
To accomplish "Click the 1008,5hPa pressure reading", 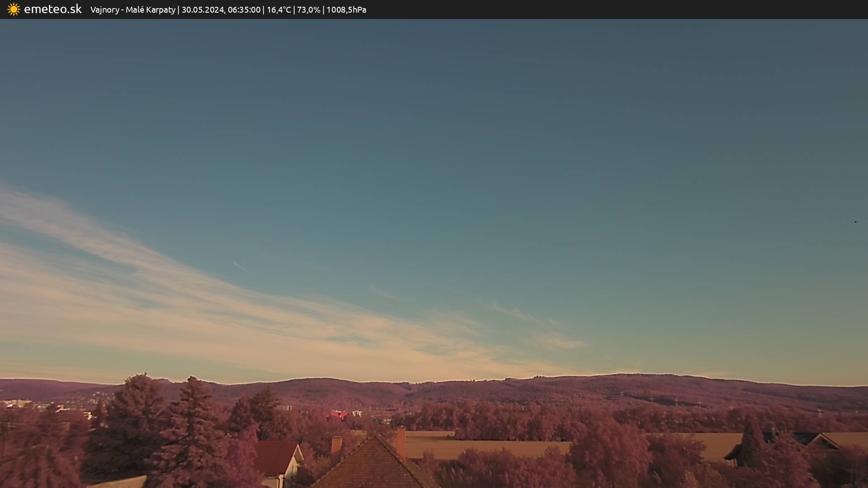I will pyautogui.click(x=346, y=10).
